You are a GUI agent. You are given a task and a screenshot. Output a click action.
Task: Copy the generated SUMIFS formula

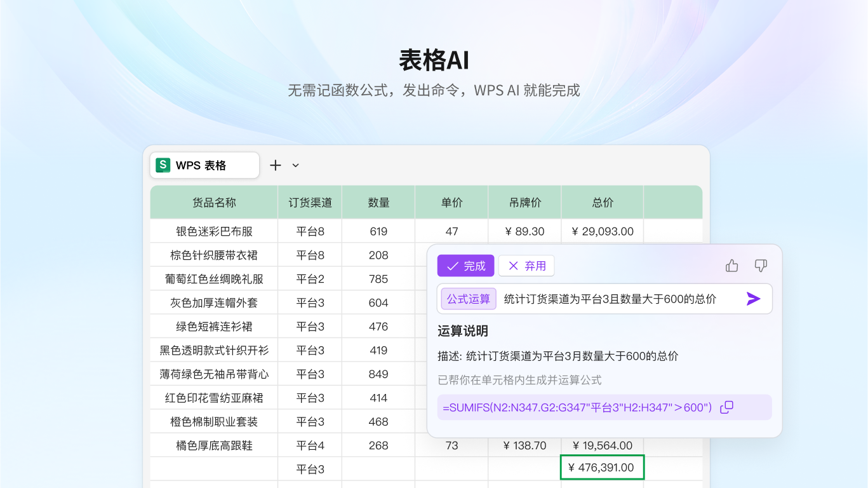pos(727,407)
